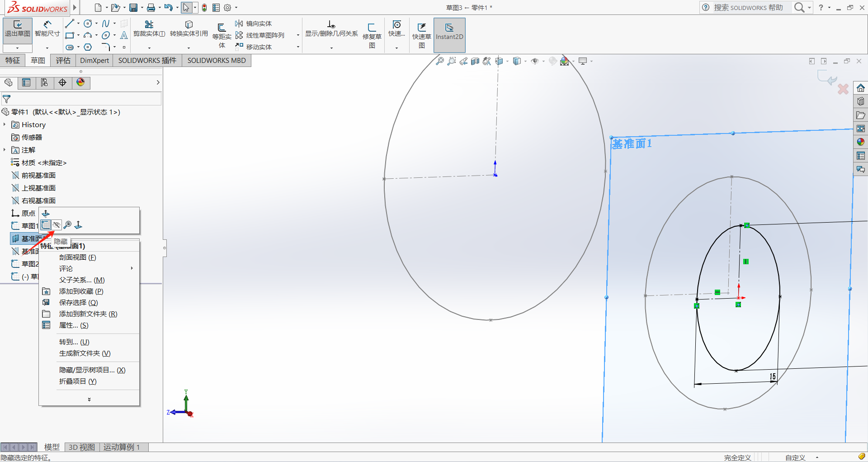The height and width of the screenshot is (462, 868).
Task: Click 属性 properties menu entry
Action: [73, 325]
